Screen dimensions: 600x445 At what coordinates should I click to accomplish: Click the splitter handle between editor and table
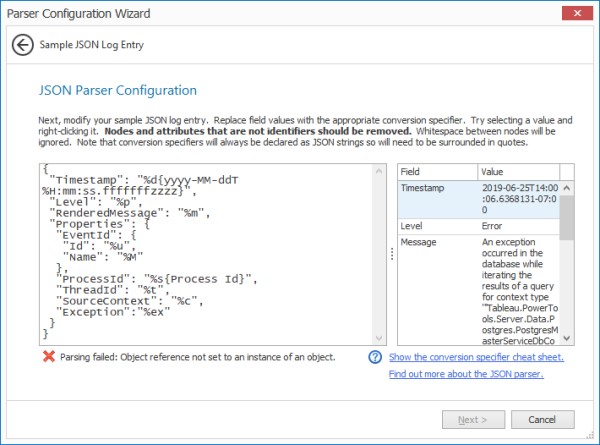pyautogui.click(x=392, y=254)
